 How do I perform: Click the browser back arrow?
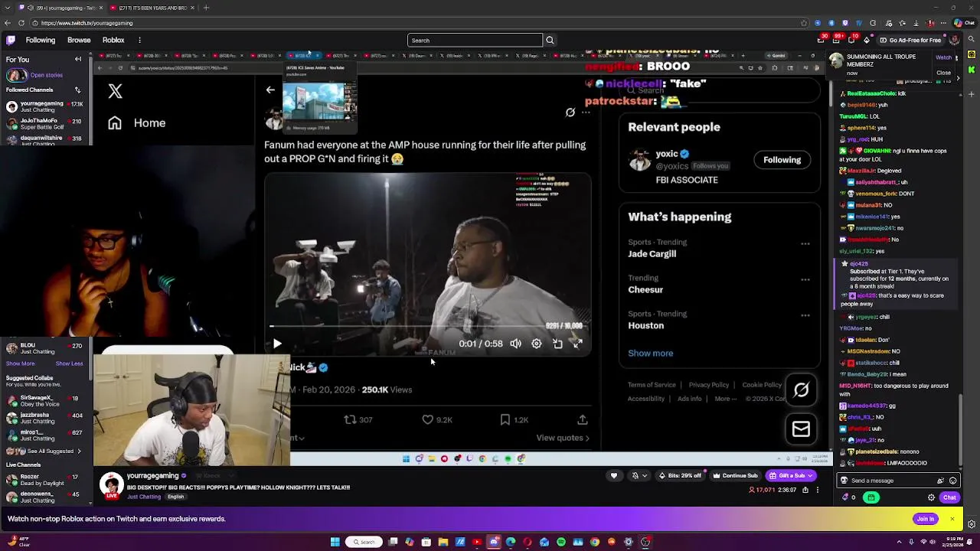pos(7,22)
